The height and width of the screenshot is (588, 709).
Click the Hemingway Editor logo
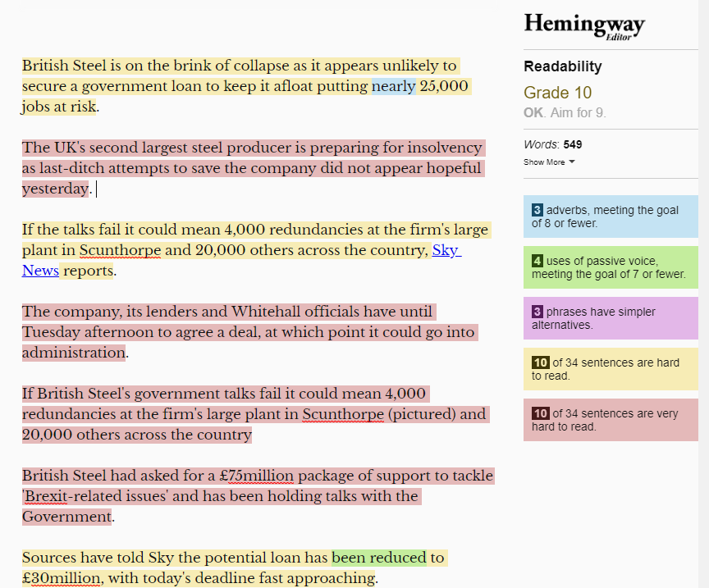coord(584,25)
